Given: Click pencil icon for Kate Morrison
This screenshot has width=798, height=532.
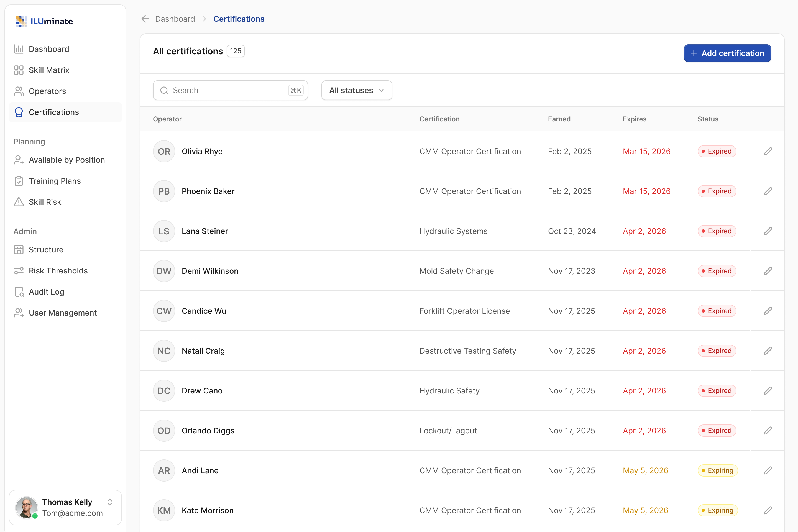Looking at the screenshot, I should (768, 510).
